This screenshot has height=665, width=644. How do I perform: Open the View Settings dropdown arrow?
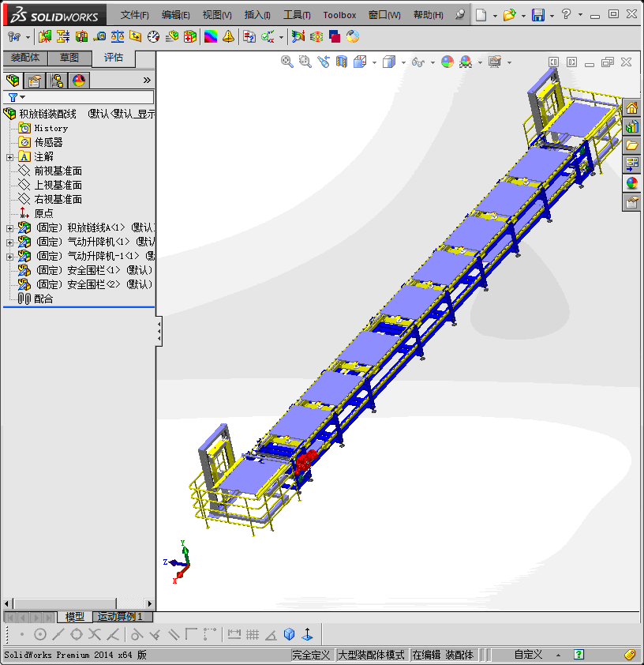509,62
